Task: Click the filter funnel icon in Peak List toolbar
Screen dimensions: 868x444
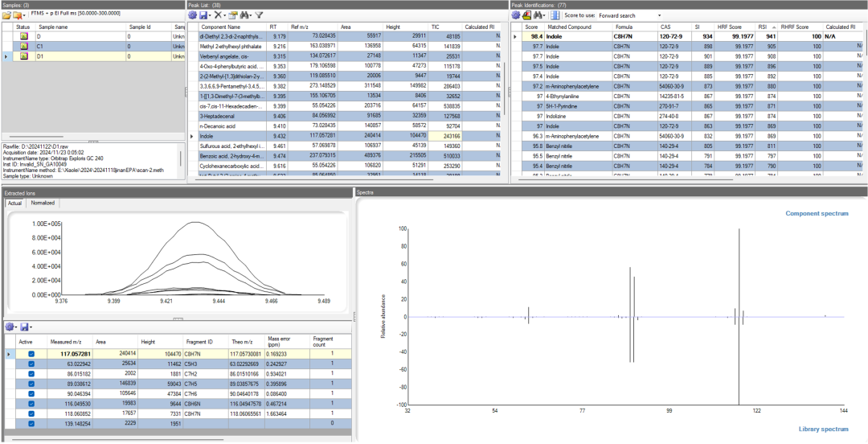Action: pos(259,15)
